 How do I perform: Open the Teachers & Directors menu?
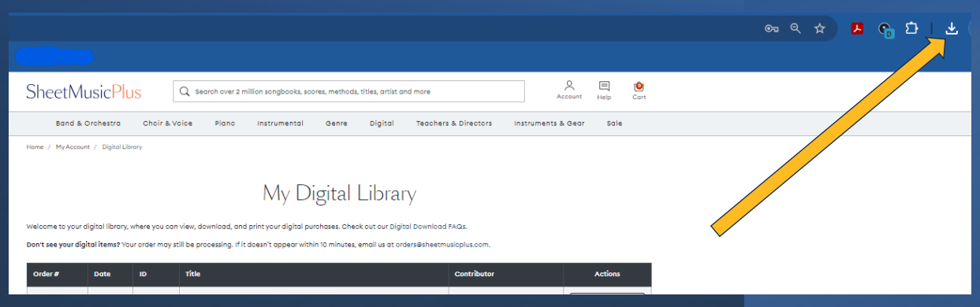[454, 124]
